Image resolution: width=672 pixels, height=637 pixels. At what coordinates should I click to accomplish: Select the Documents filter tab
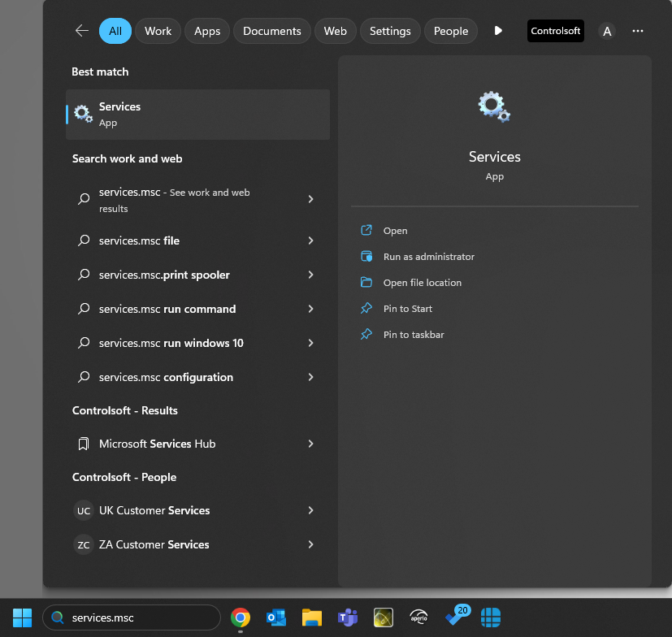(x=271, y=31)
